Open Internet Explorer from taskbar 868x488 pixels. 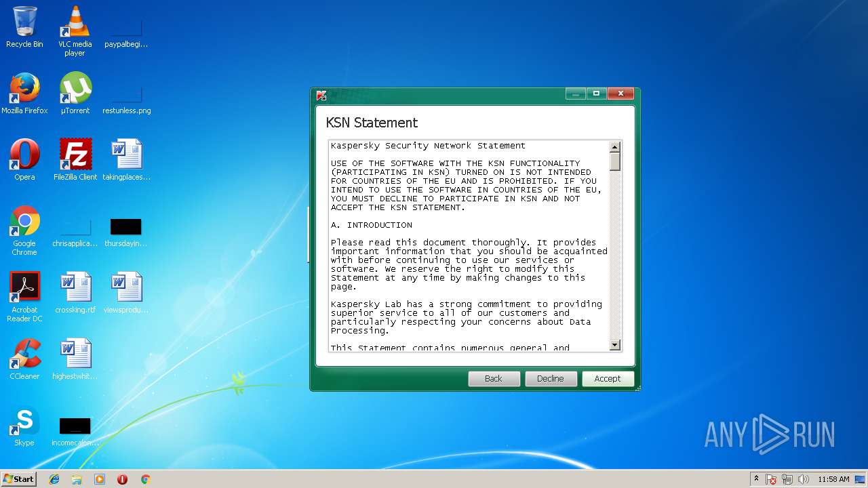54,479
